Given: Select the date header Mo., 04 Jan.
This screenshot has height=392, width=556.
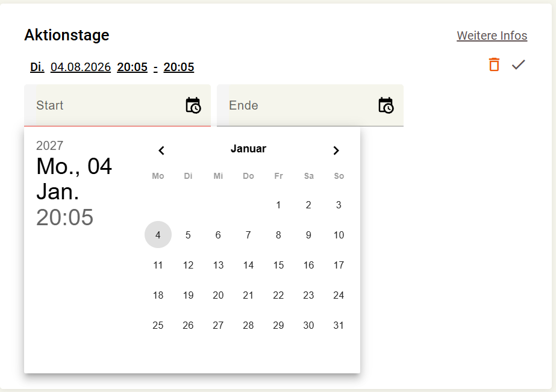Looking at the screenshot, I should pos(74,179).
